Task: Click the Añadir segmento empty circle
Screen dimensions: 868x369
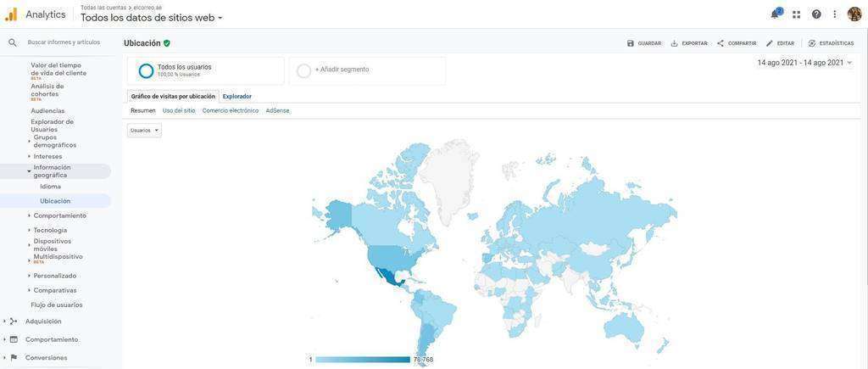Action: pos(303,70)
